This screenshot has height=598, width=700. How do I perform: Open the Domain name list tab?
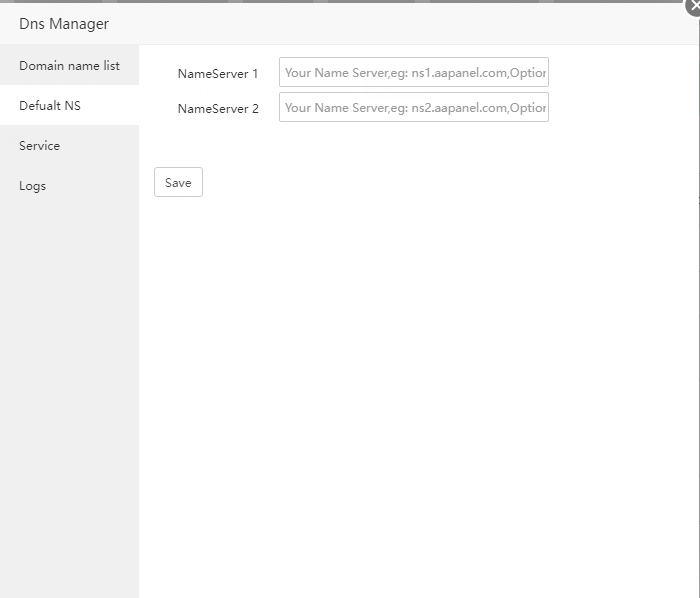coord(69,66)
